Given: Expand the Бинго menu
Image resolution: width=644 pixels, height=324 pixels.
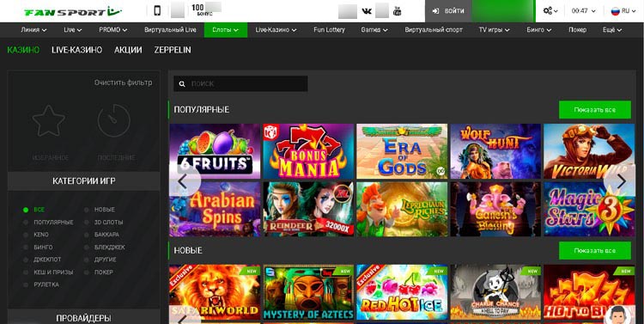Looking at the screenshot, I should 539,29.
